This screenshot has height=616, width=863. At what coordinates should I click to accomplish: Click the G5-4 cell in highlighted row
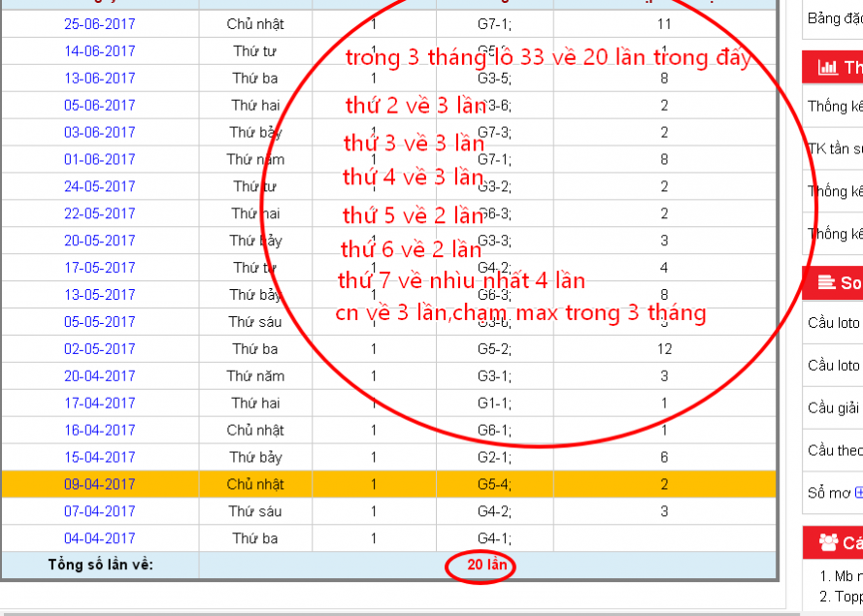(x=495, y=484)
